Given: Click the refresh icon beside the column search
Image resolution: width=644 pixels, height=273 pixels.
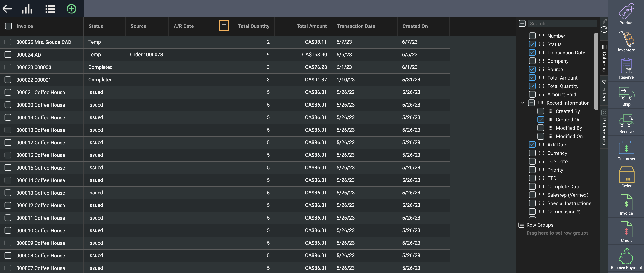Looking at the screenshot, I should (x=604, y=30).
